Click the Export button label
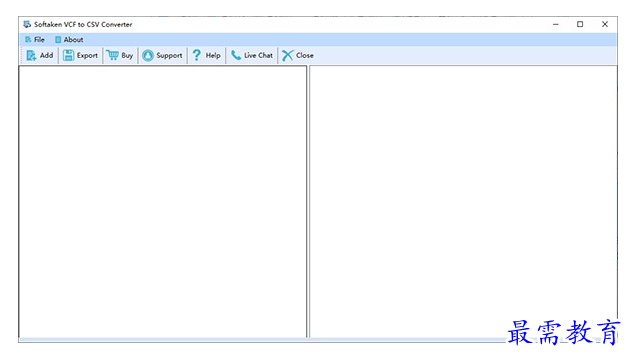 tap(87, 55)
